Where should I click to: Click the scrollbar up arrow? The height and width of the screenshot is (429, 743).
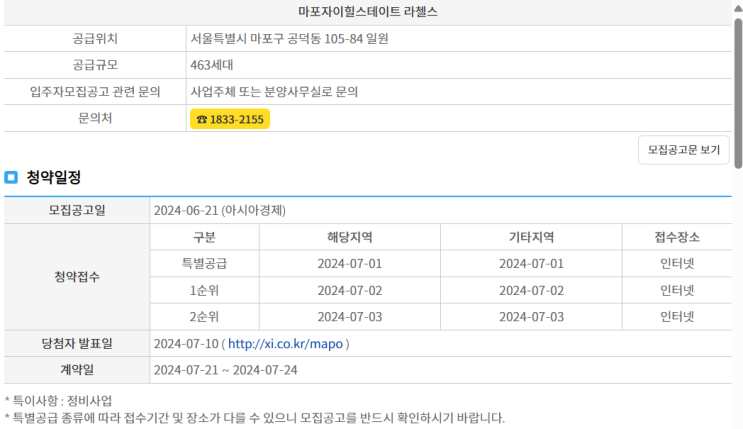pyautogui.click(x=738, y=8)
